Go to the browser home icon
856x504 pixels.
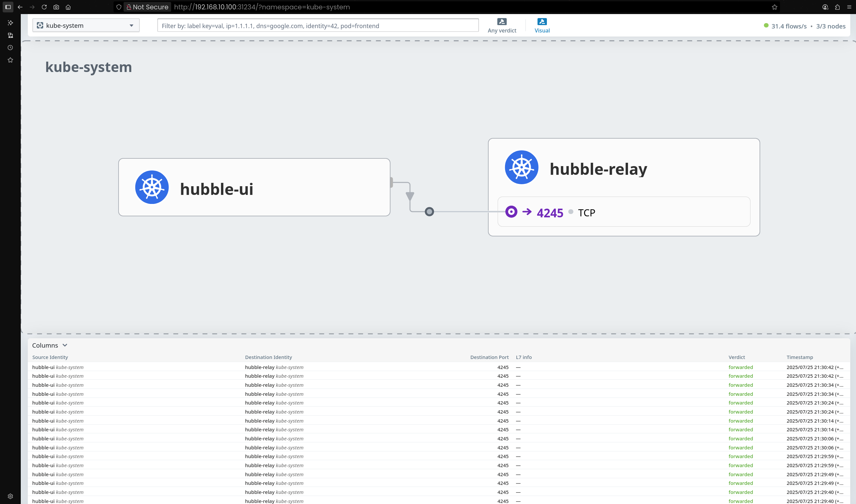[x=68, y=7]
